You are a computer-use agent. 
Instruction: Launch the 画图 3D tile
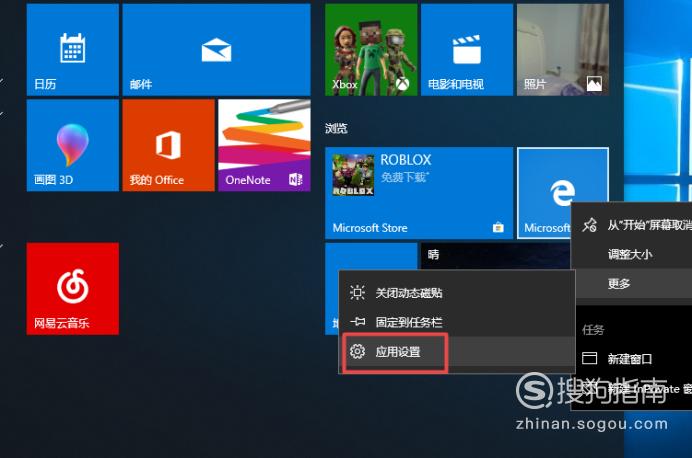[x=72, y=146]
